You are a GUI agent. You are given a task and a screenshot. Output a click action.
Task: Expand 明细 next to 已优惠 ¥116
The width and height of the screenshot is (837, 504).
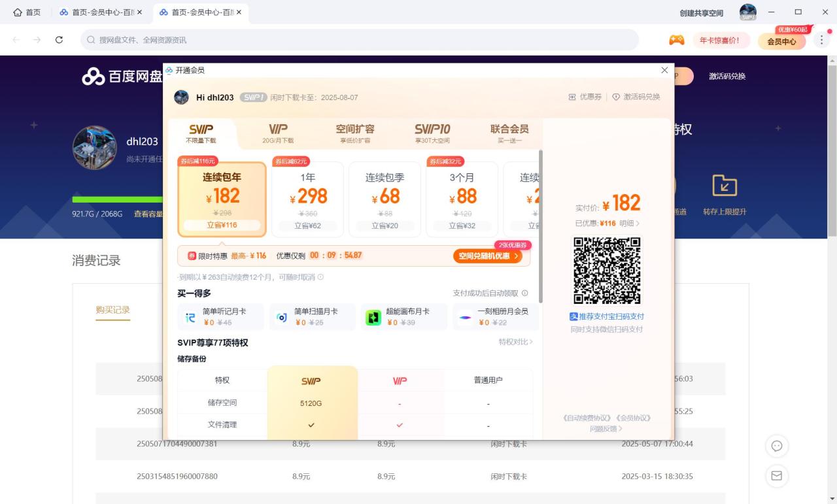coord(630,224)
